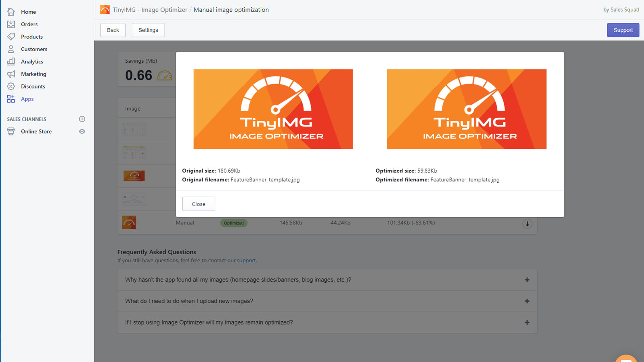Viewport: 644px width, 362px height.
Task: Select first table image thumbnail
Action: (134, 129)
